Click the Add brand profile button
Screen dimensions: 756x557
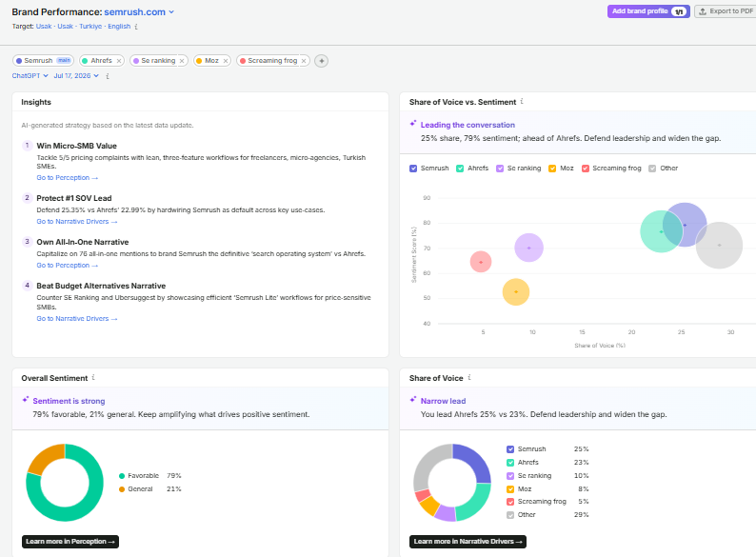click(648, 11)
